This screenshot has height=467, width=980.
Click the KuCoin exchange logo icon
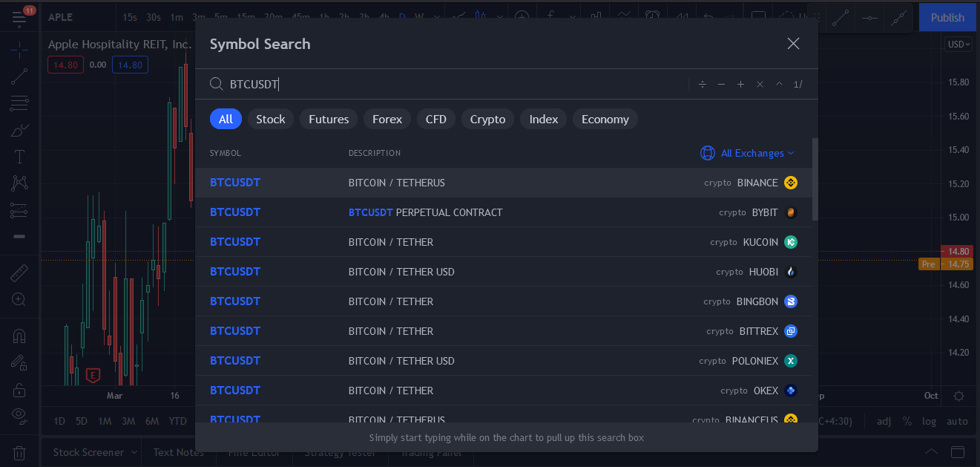pyautogui.click(x=791, y=242)
